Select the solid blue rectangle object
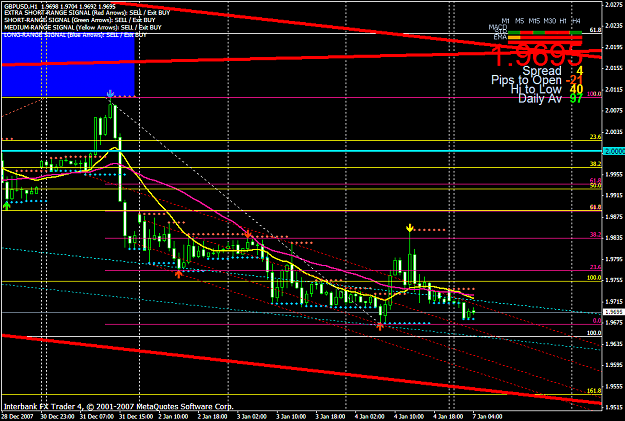This screenshot has height=421, width=625. 68,65
